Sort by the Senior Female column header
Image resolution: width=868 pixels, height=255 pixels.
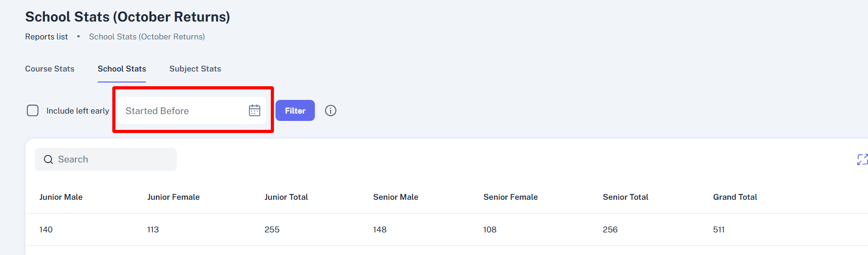pyautogui.click(x=511, y=197)
